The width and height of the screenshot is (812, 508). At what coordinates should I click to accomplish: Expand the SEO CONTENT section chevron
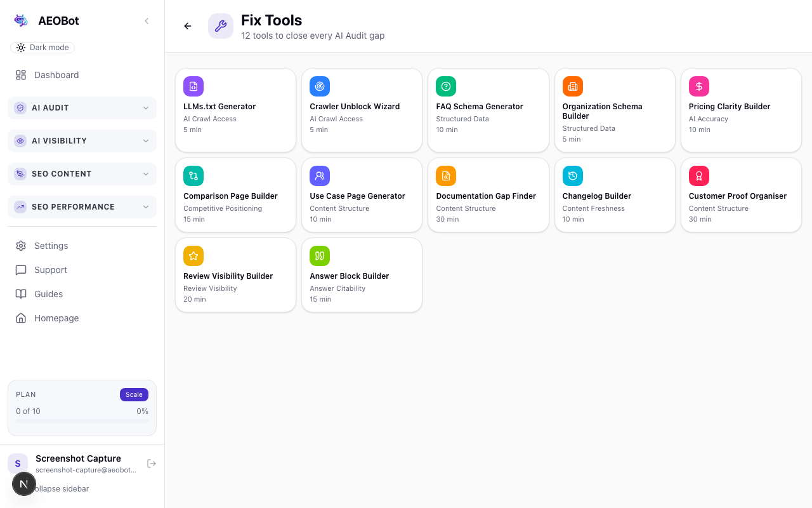(146, 174)
